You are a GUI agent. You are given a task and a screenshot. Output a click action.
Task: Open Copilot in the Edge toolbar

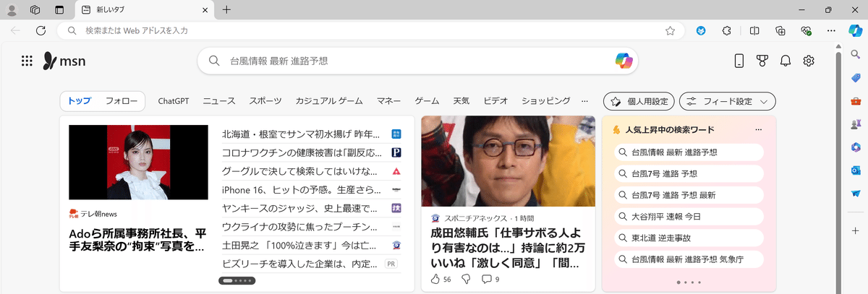pos(855,30)
